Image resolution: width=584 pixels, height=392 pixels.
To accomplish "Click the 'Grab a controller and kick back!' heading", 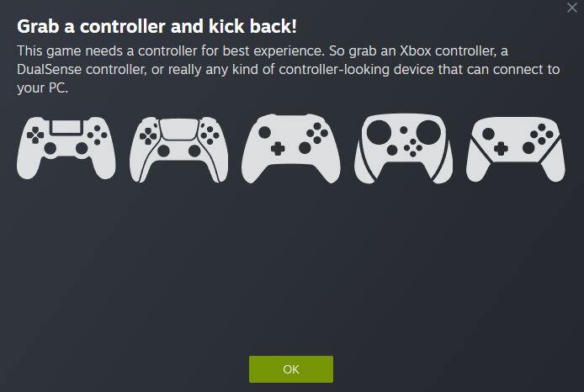I will 157,26.
